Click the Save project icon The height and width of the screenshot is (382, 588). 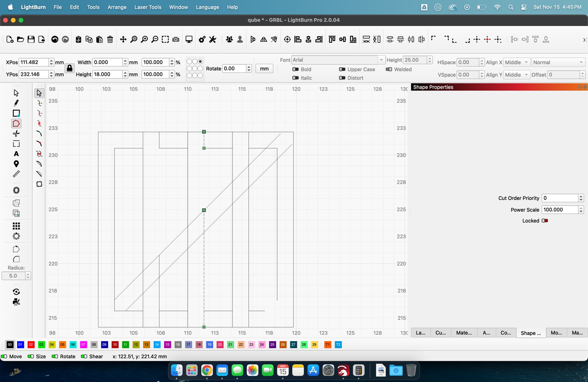tap(31, 40)
